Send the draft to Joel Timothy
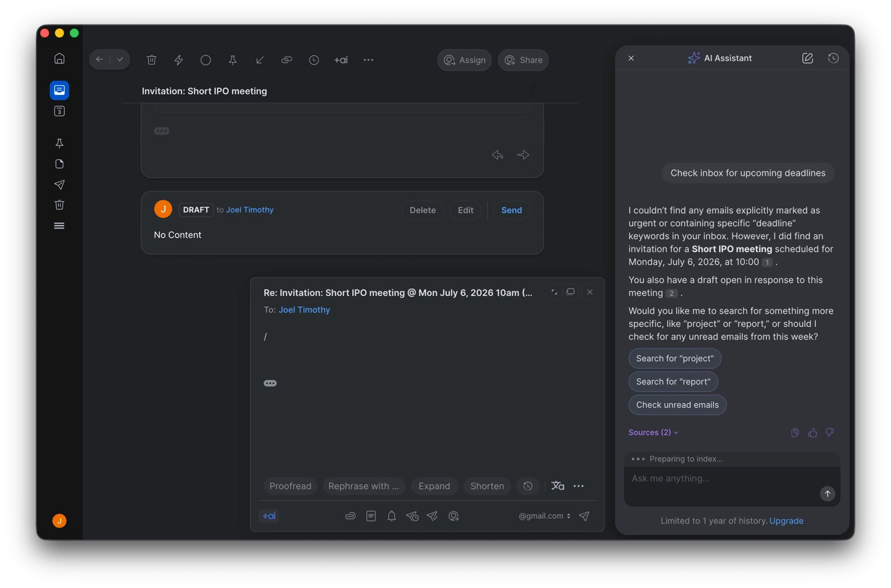The height and width of the screenshot is (588, 891). [x=512, y=210]
